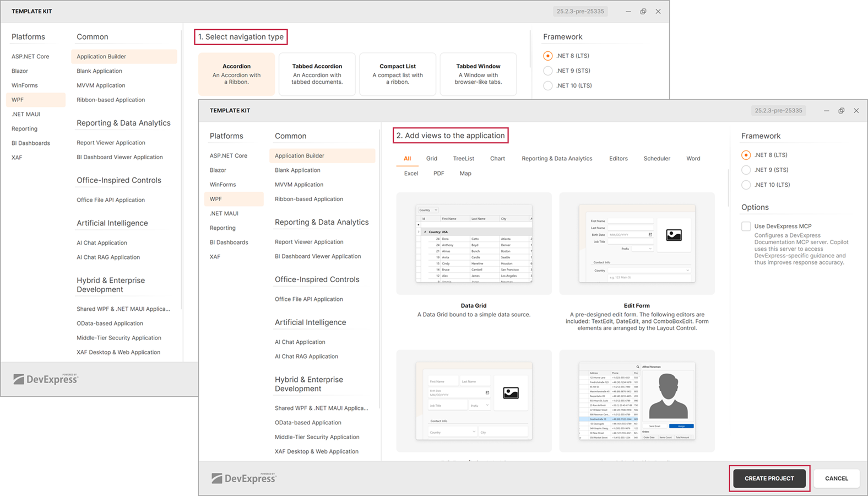Close the front Template Kit window
This screenshot has height=496, width=868.
[x=856, y=111]
